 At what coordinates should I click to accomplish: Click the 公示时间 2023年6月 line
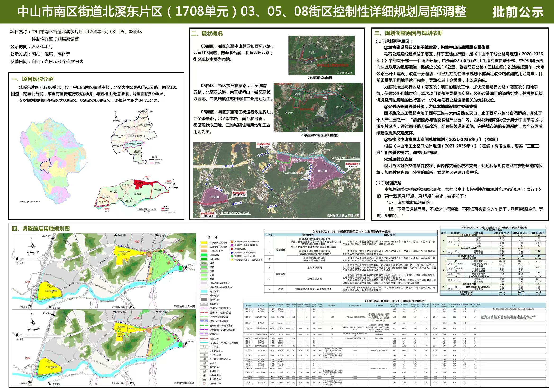click(x=31, y=47)
